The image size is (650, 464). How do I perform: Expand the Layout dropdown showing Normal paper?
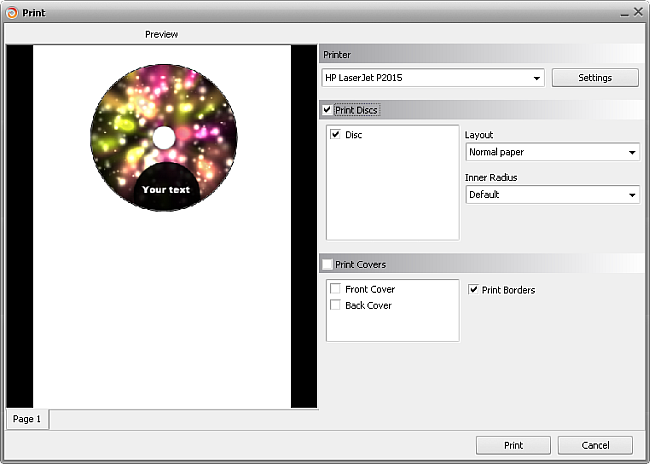[x=553, y=152]
